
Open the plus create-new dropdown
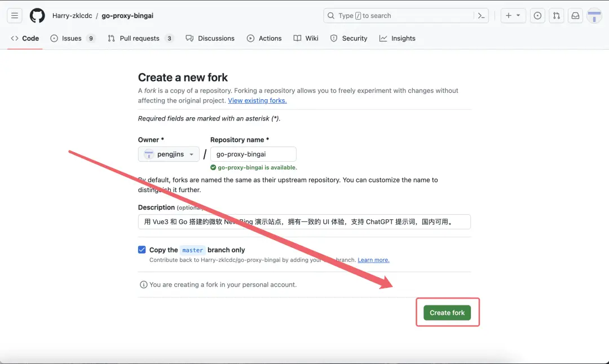(x=513, y=16)
